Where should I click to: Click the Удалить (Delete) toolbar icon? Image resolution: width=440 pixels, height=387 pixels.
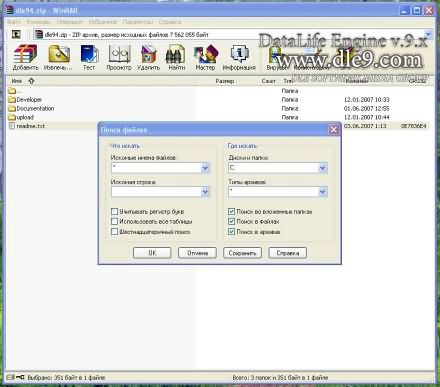click(148, 58)
